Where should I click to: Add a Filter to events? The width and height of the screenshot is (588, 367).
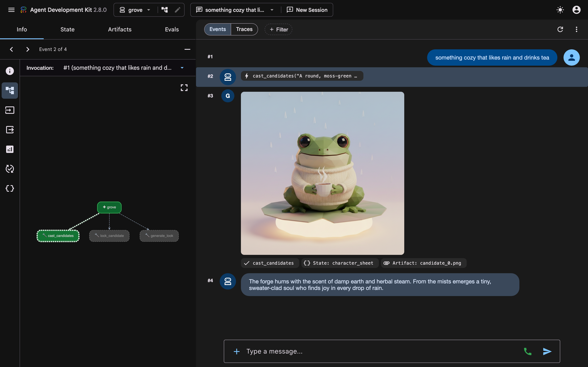click(x=278, y=29)
